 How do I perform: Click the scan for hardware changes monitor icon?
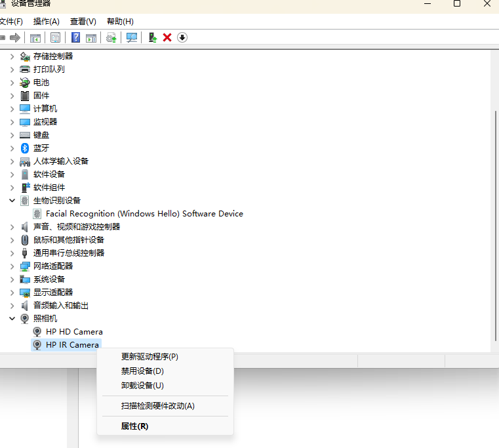[x=132, y=37]
